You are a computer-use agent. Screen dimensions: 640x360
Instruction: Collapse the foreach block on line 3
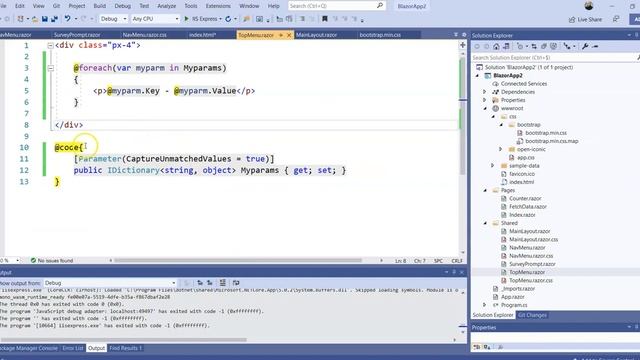50,68
